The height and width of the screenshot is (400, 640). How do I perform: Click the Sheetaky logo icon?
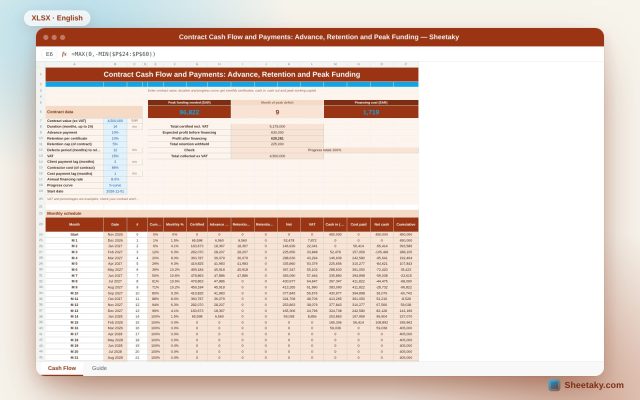554,385
